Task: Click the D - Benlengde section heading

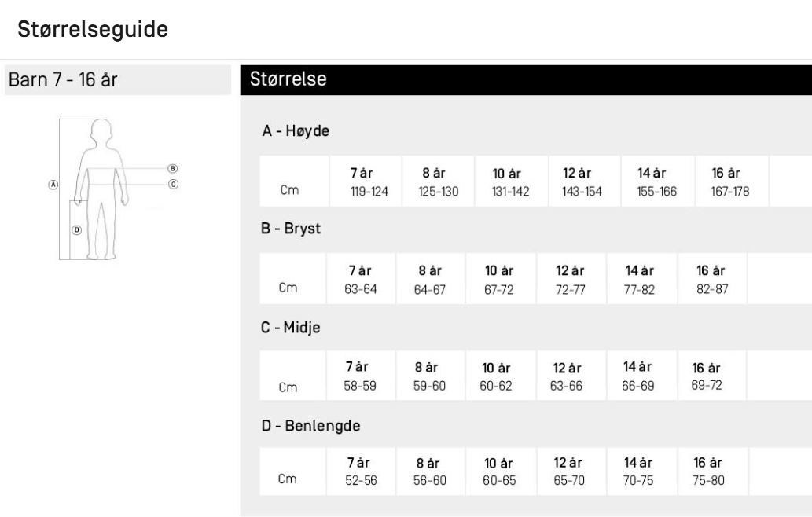Action: click(x=310, y=425)
